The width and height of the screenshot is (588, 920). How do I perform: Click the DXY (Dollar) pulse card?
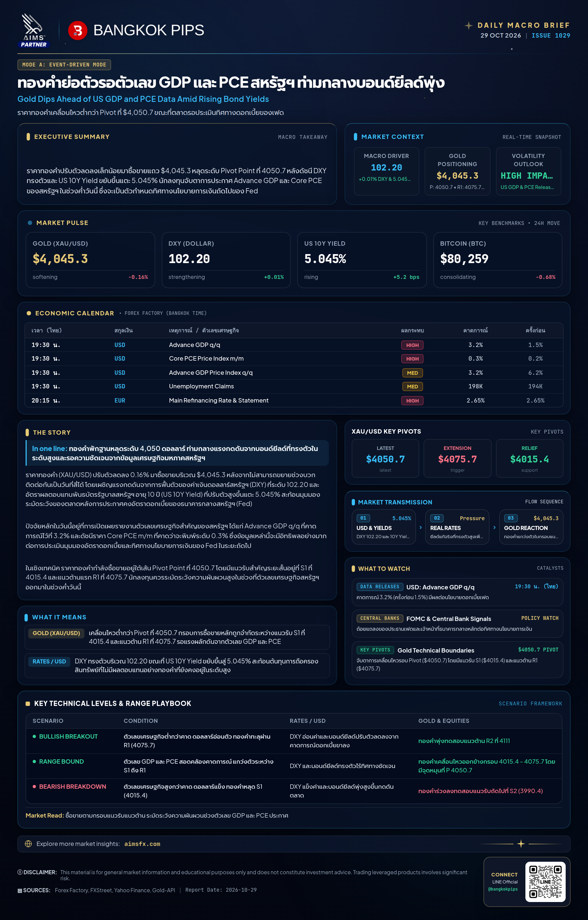[226, 260]
